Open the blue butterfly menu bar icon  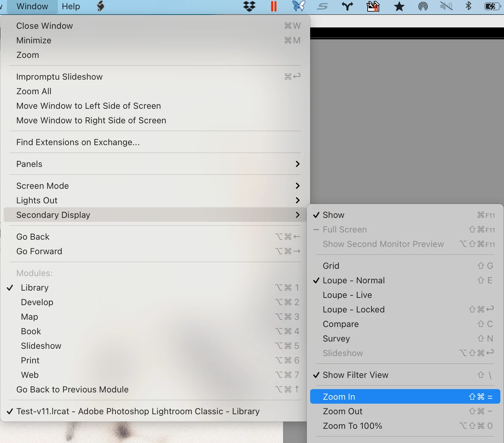299,6
